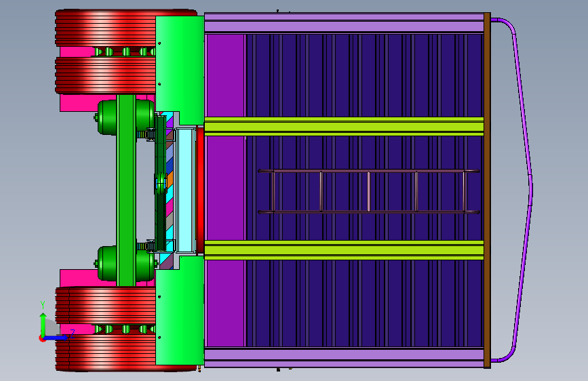588x381 pixels.
Task: Select the red vertical plate next to the cyan block
Action: (200, 190)
